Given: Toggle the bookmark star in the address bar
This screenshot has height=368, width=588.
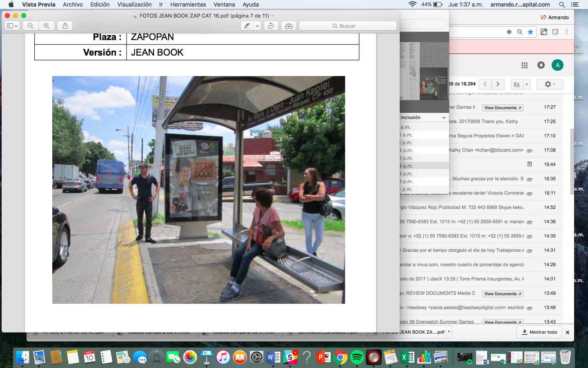Looking at the screenshot, I should coord(530,32).
